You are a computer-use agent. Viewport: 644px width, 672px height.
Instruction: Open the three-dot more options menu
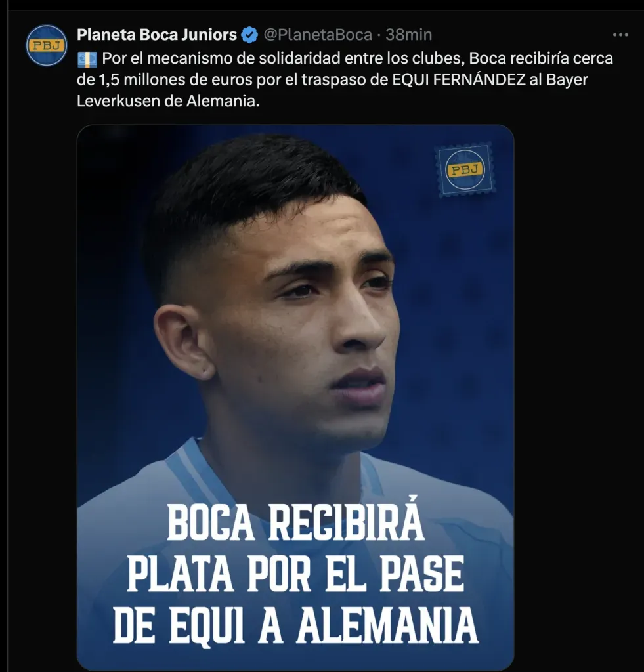[x=620, y=35]
